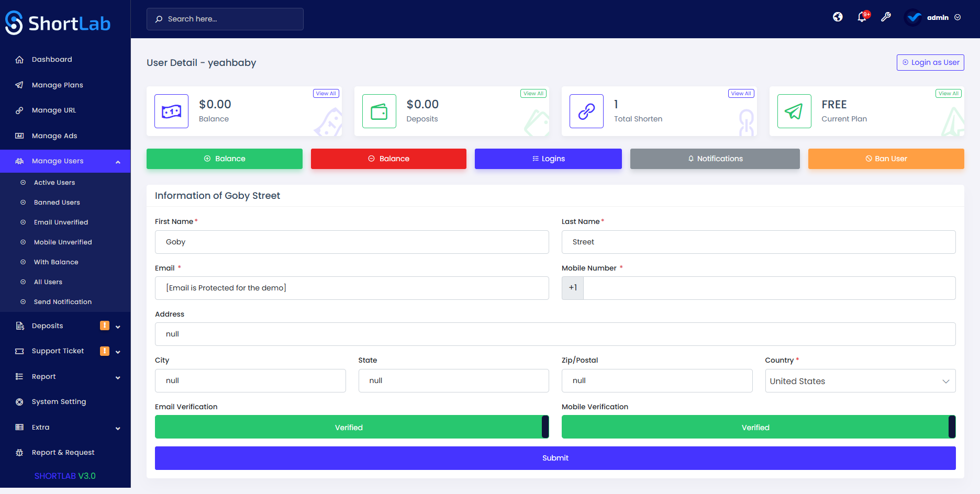Open the globe language icon in the top bar
Screen dimensions: 980x494
(x=838, y=17)
